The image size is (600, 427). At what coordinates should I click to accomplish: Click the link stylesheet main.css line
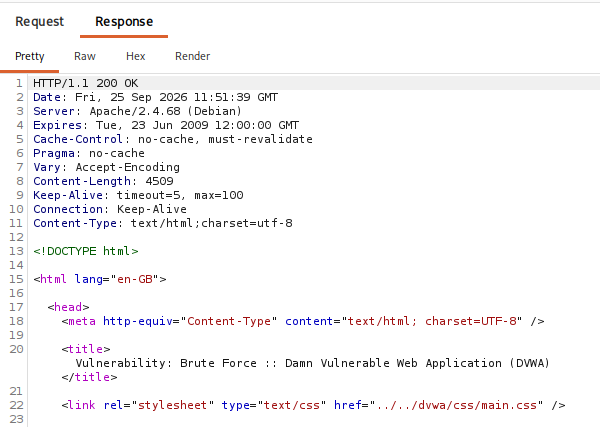[313, 405]
